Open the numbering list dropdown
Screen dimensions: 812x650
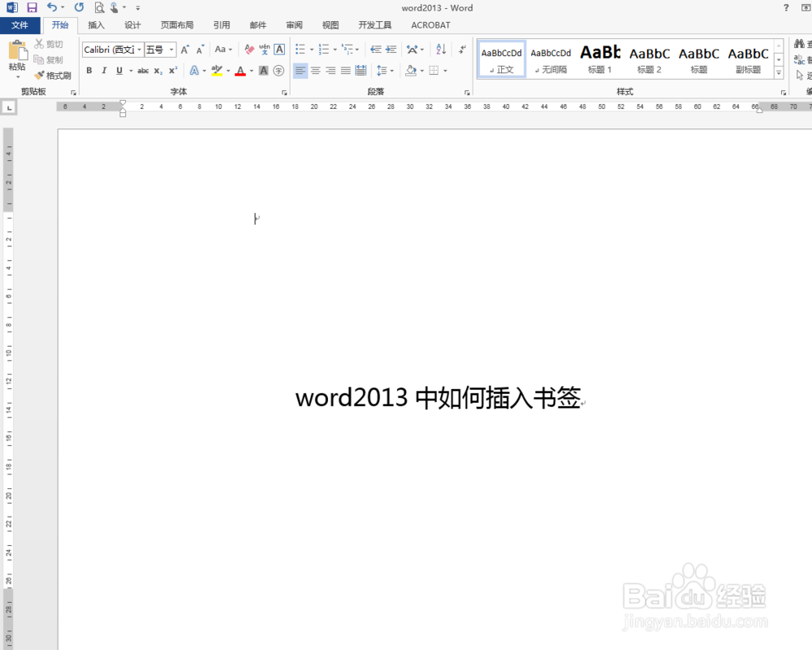pyautogui.click(x=335, y=50)
